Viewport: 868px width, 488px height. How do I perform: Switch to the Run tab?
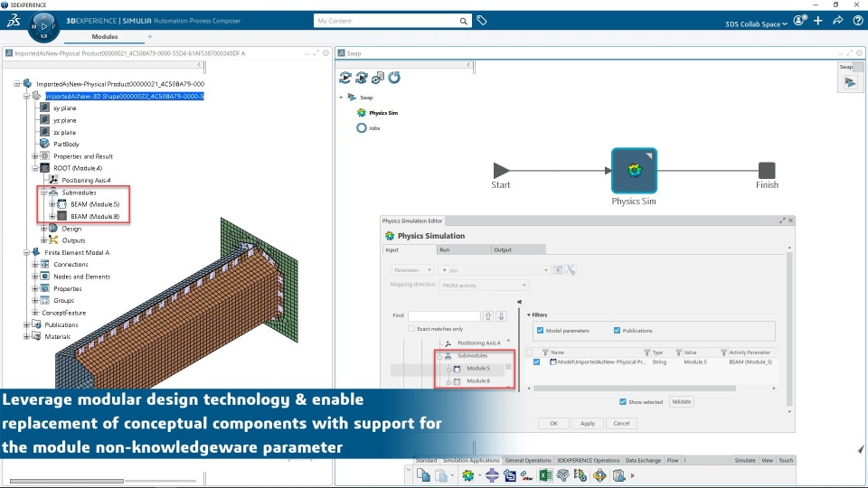[463, 250]
